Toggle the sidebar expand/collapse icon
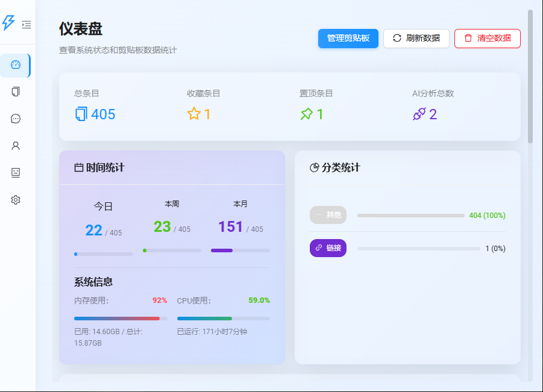543x392 pixels. pyautogui.click(x=26, y=25)
